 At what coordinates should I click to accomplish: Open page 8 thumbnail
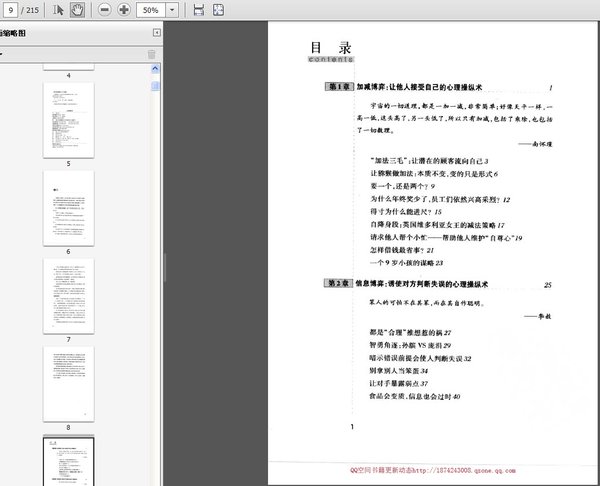click(68, 384)
